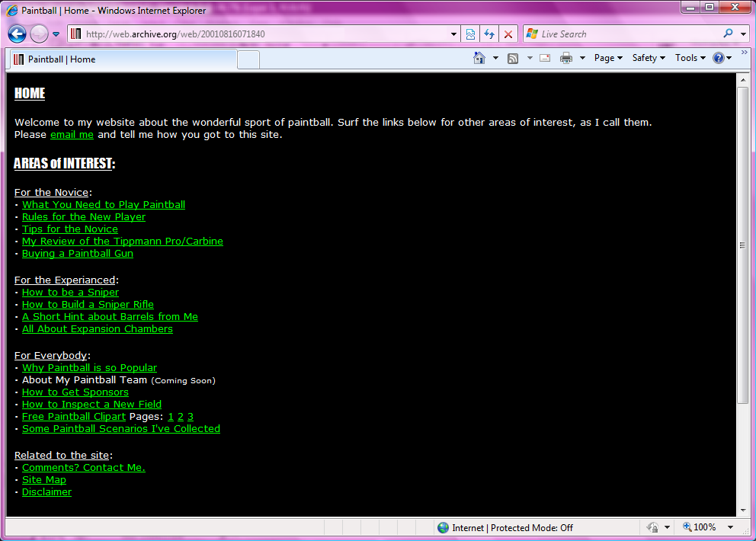Open All About Expansion Chambers link
Image resolution: width=756 pixels, height=541 pixels.
[x=98, y=329]
